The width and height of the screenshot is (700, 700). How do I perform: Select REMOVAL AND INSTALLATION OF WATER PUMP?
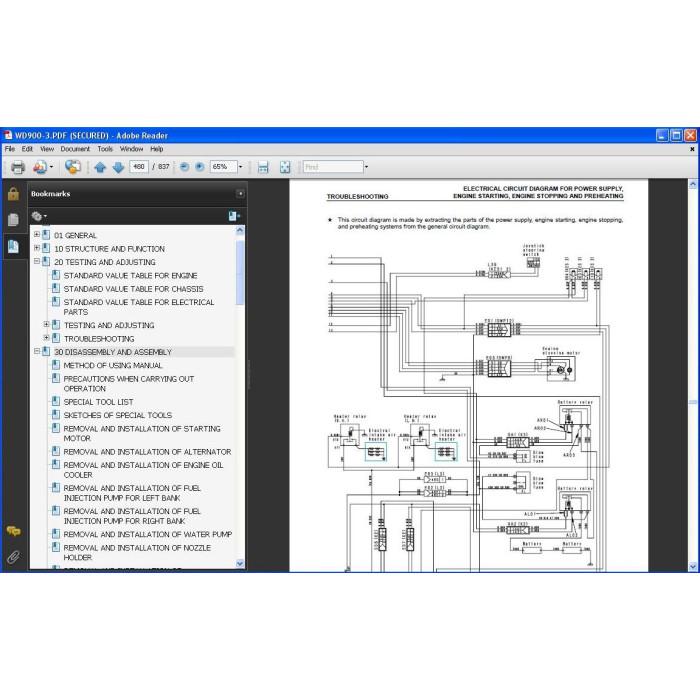coord(148,534)
